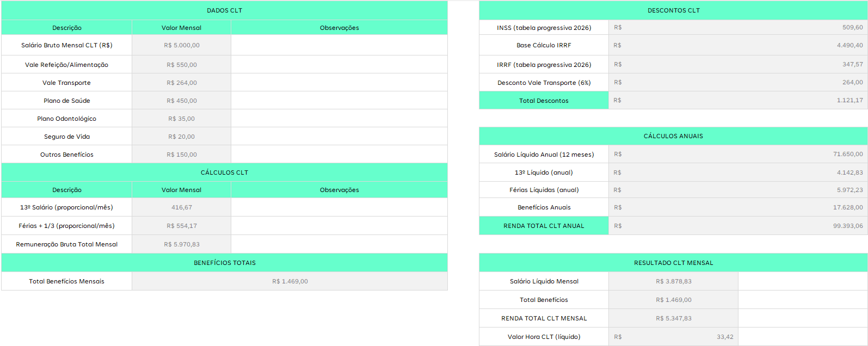
Task: Select the Observações cell for Salário Bruto row
Action: 339,45
